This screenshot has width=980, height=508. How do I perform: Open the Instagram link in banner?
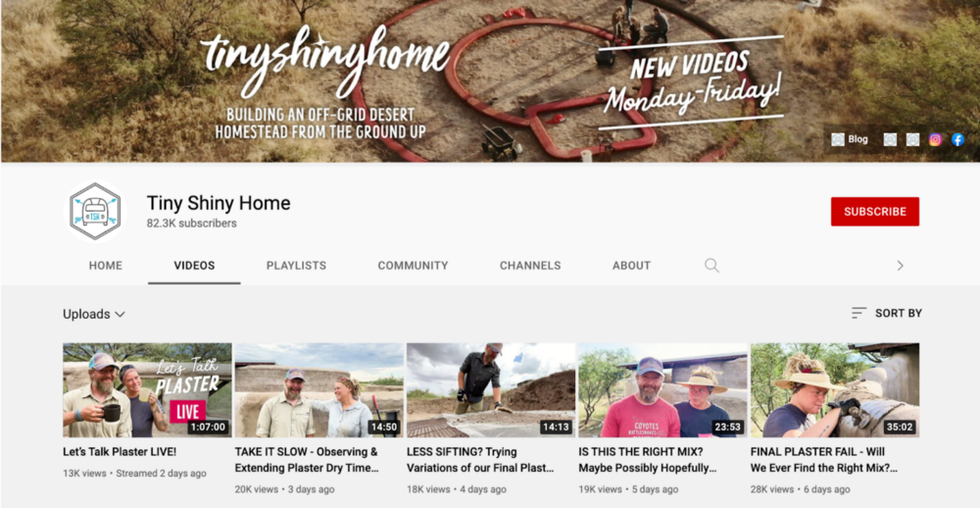tap(935, 139)
